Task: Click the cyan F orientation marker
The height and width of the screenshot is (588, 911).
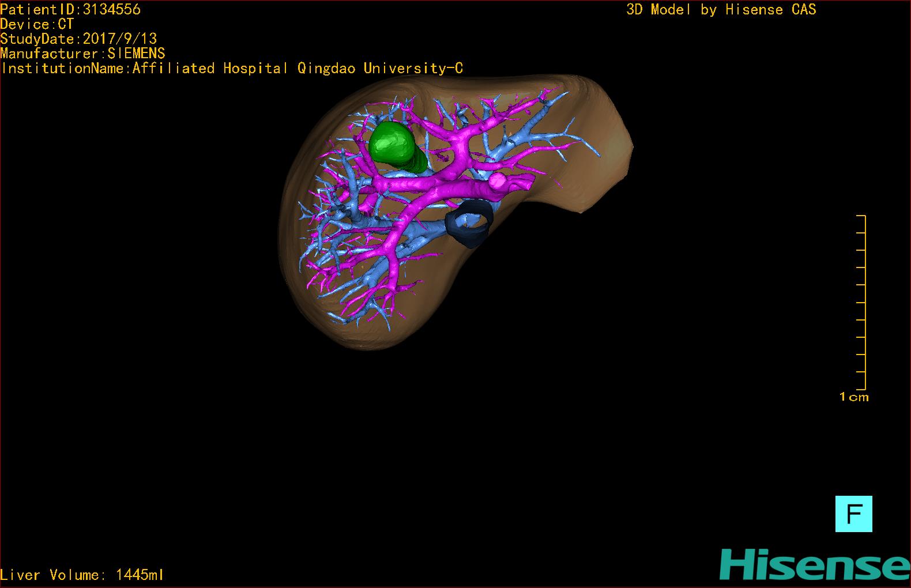Action: click(853, 514)
